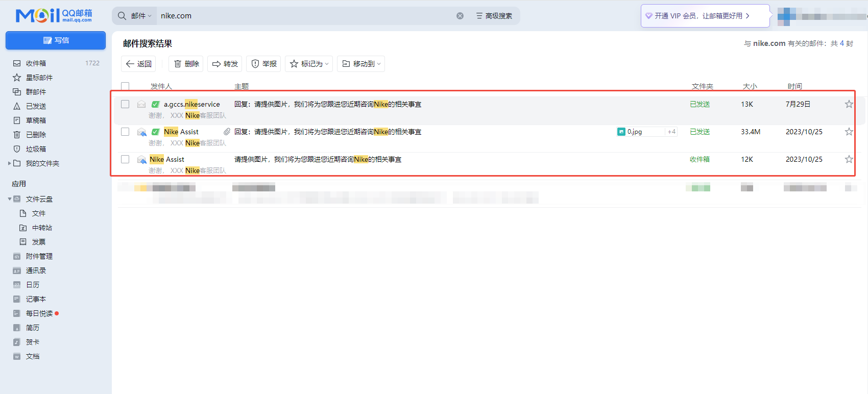Tick the select-all checkbox in header
Screen dimensions: 868x394
tap(125, 86)
